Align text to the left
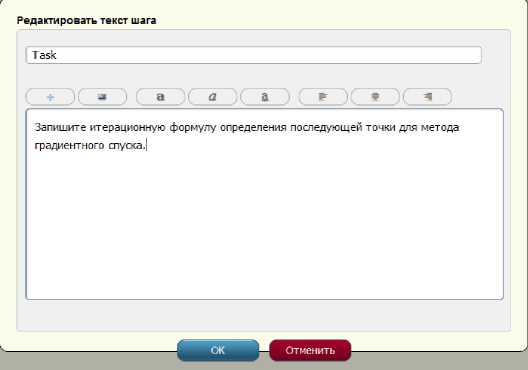The width and height of the screenshot is (528, 370). click(x=323, y=97)
